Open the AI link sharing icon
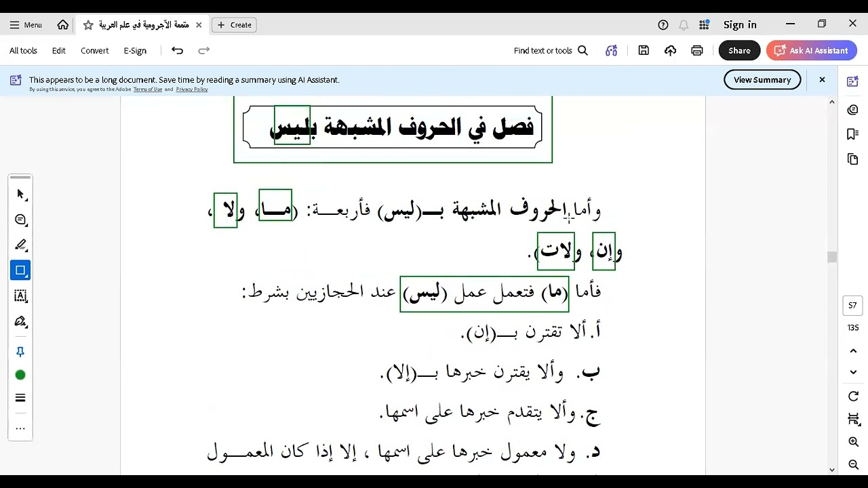Viewport: 868px width, 488px height. point(612,50)
